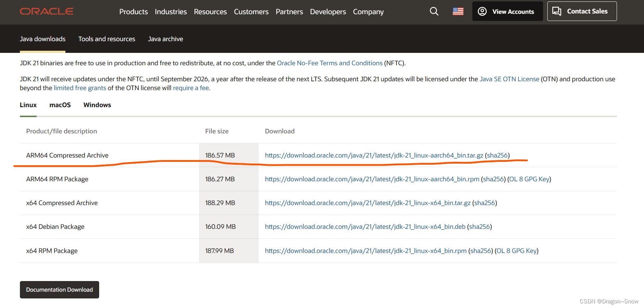Click the ARM64 RPM Package row label
Viewport: 644px width, 308px height.
(57, 179)
